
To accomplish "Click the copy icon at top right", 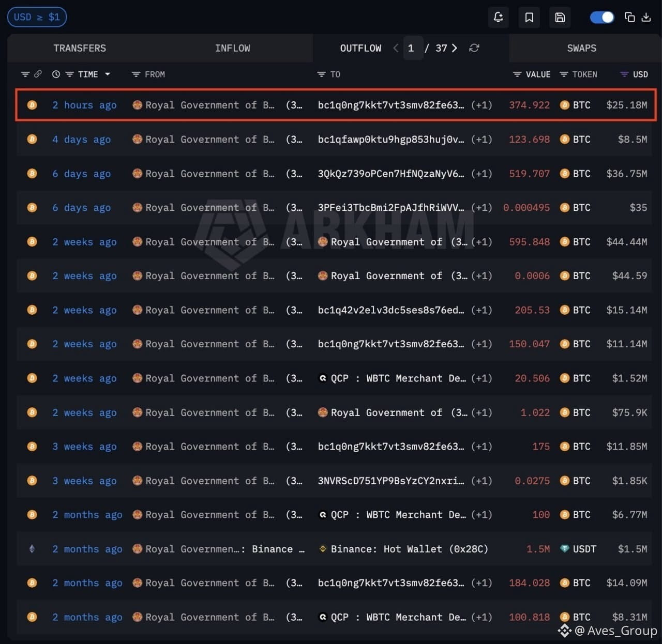I will coord(629,17).
